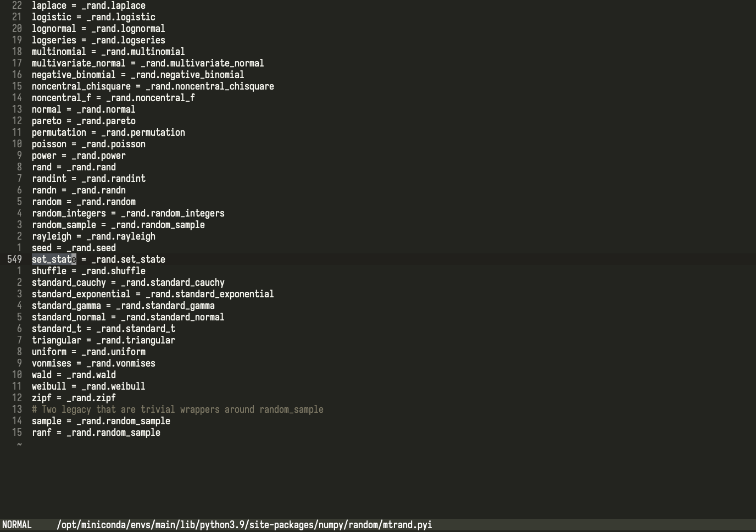Click the NORMAL mode indicator in status line
The height and width of the screenshot is (532, 756).
[17, 525]
